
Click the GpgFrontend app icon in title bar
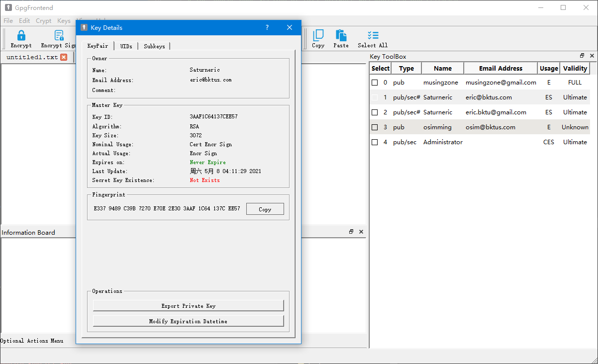(x=8, y=7)
